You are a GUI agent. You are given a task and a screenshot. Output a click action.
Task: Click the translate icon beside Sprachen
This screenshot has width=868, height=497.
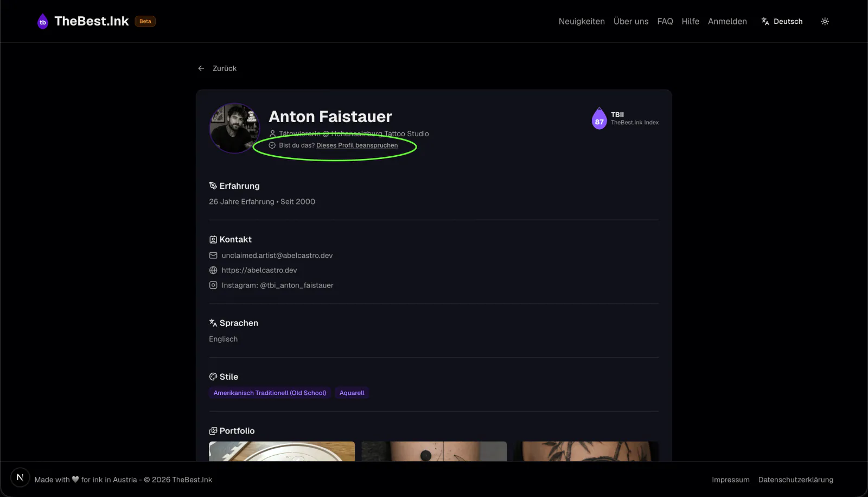[x=213, y=323]
